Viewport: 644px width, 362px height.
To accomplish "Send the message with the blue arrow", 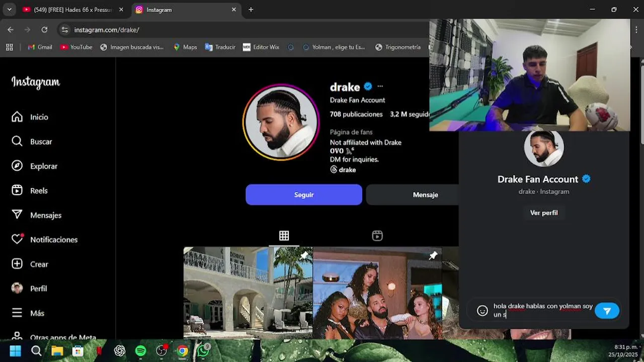I will (x=607, y=311).
